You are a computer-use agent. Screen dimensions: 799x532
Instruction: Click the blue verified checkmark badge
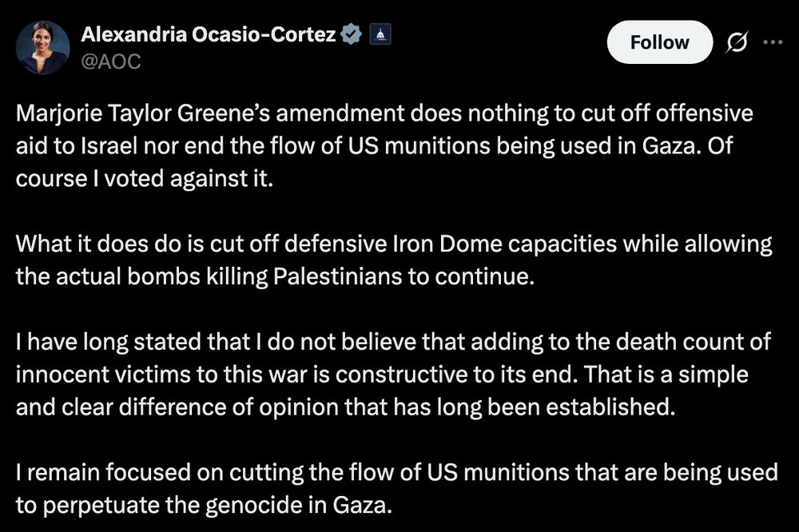pos(351,34)
